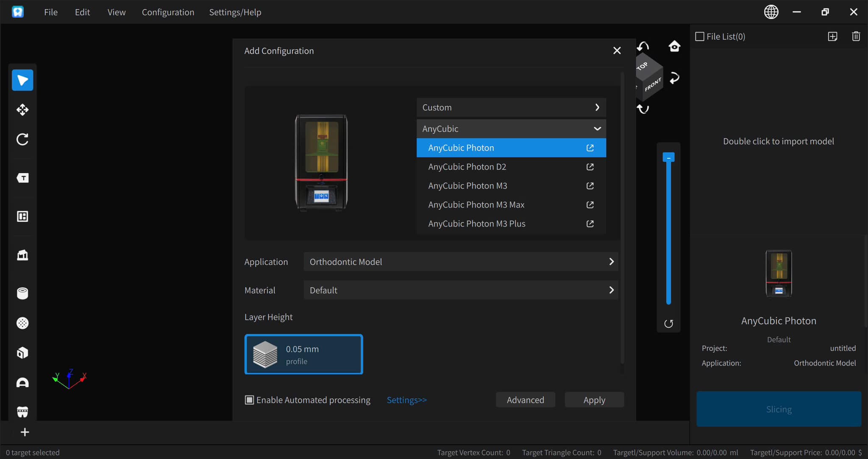868x459 pixels.
Task: Choose the rotate tool
Action: point(22,139)
